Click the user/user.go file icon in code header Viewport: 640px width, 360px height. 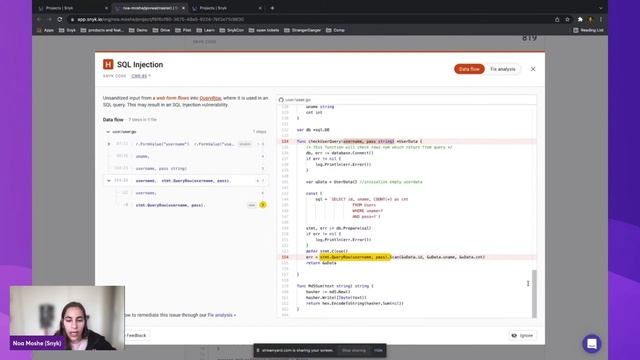point(281,100)
